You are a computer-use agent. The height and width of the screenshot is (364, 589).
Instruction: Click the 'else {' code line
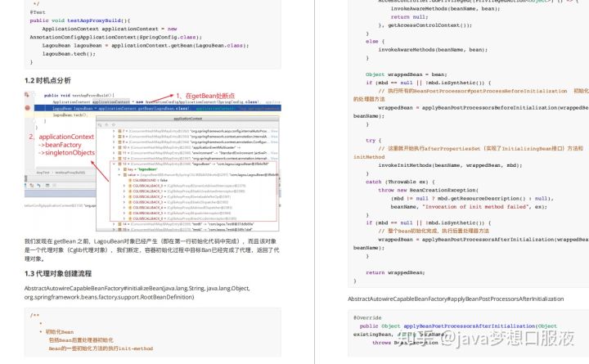click(x=375, y=42)
